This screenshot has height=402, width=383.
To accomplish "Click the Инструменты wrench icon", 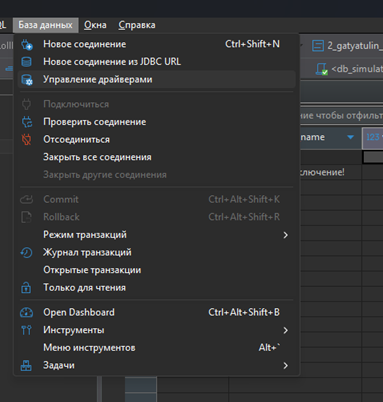I will click(x=26, y=330).
